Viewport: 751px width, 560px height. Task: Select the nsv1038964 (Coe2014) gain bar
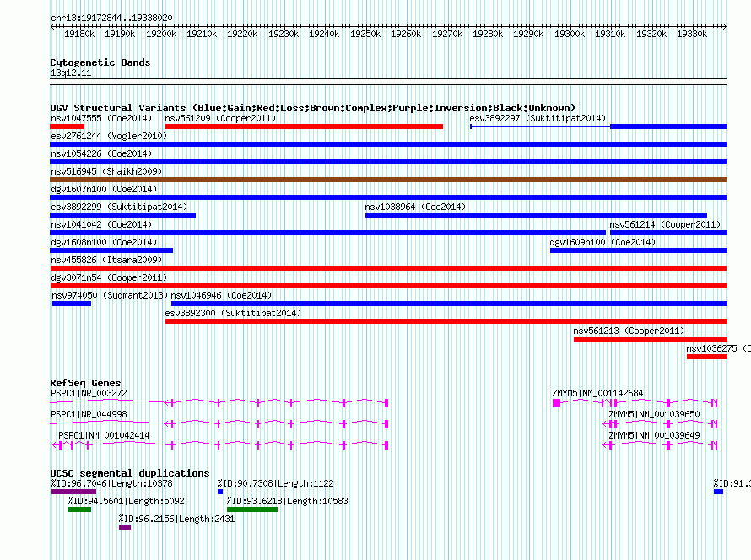click(x=536, y=215)
